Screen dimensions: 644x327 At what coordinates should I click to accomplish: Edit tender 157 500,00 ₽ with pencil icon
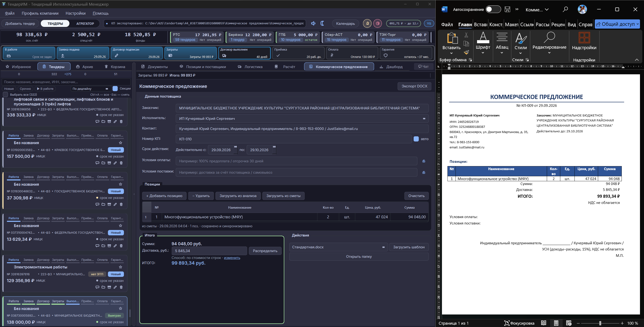(x=115, y=163)
